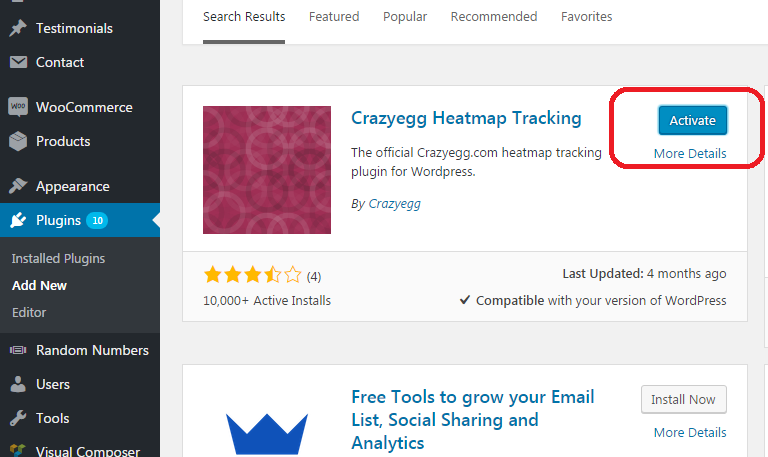Image resolution: width=768 pixels, height=457 pixels.
Task: Click the Crazyegg plugin thumbnail image
Action: 267,170
